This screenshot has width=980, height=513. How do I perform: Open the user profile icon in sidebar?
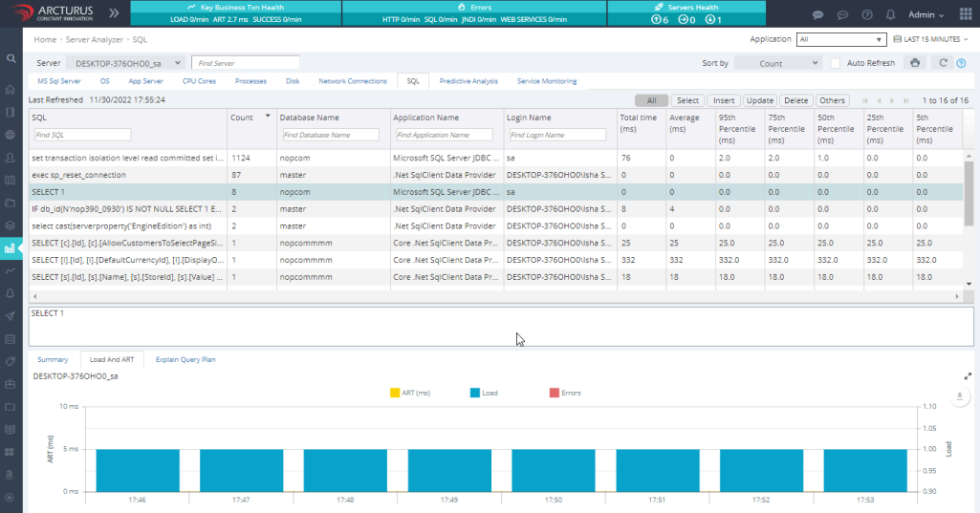click(x=10, y=158)
